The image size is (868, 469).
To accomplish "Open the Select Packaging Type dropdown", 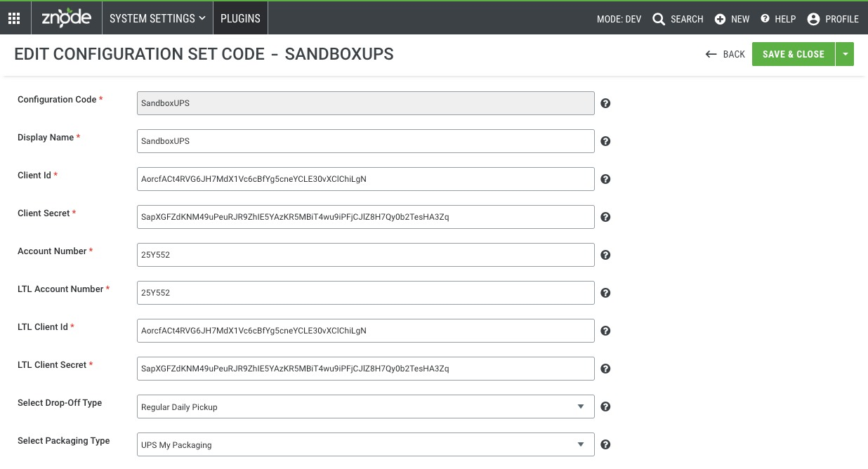I will (366, 444).
